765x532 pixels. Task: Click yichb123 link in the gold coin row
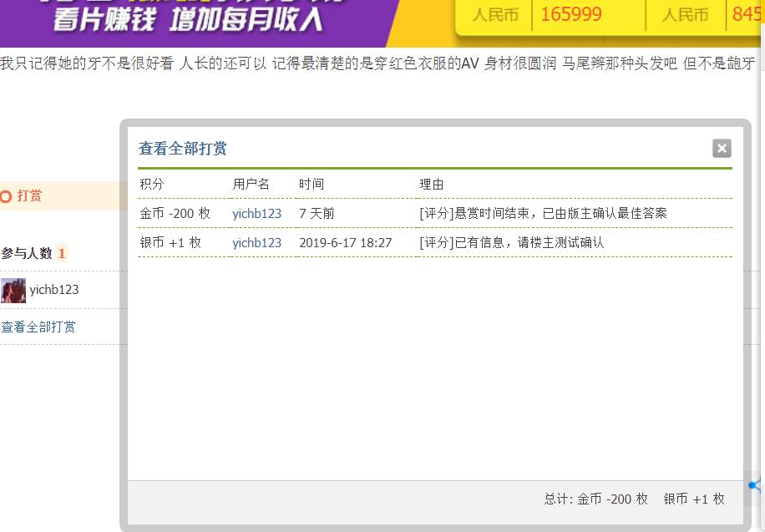(x=256, y=213)
